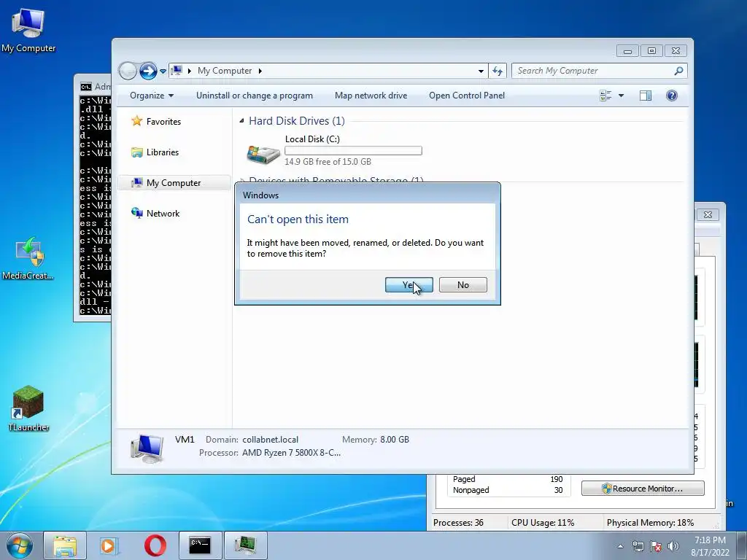Open the clock showing 7:18 PM

coord(710,546)
